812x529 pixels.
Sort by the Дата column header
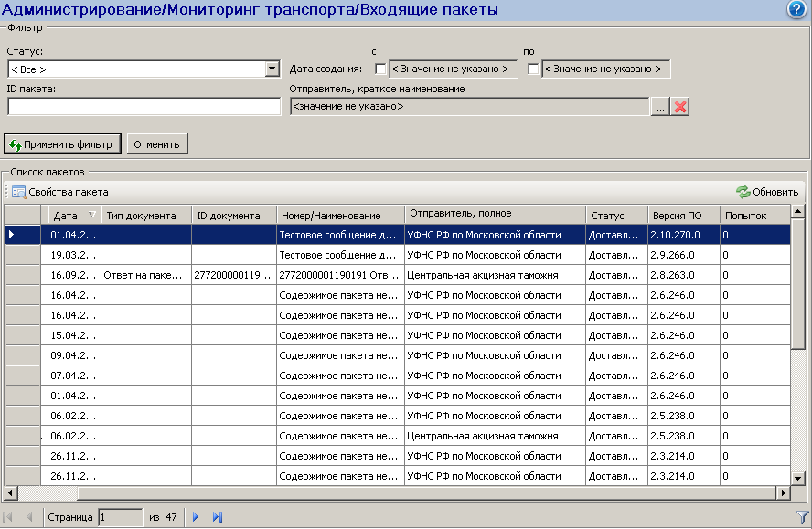coord(74,216)
